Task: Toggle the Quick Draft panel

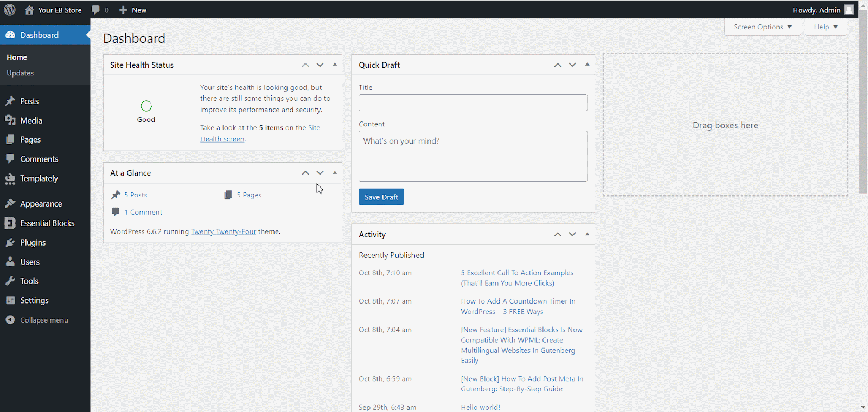Action: pos(587,65)
